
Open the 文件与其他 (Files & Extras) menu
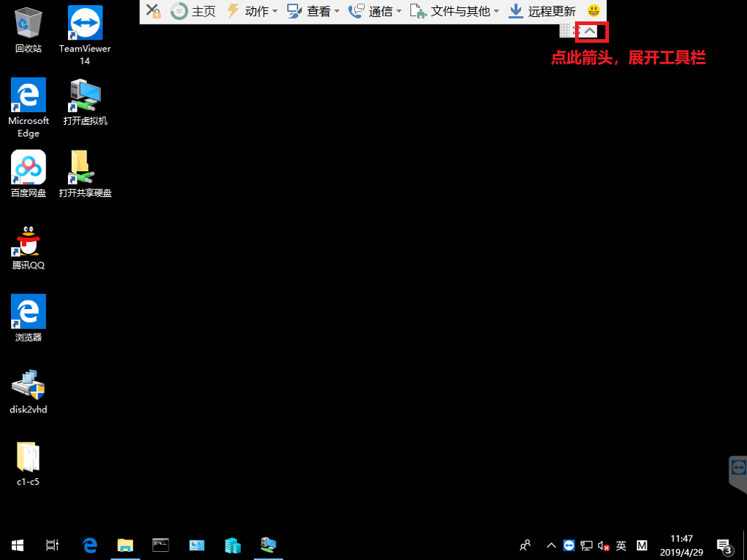click(x=455, y=11)
